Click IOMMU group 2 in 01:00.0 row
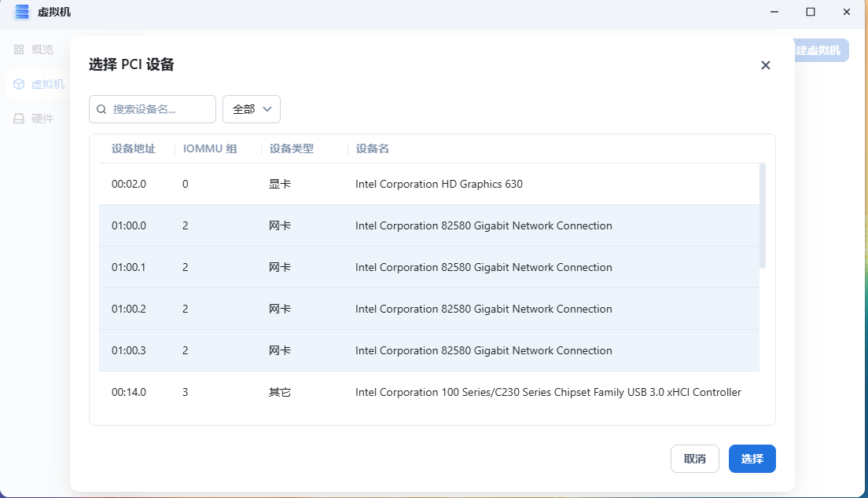The width and height of the screenshot is (868, 498). 186,225
